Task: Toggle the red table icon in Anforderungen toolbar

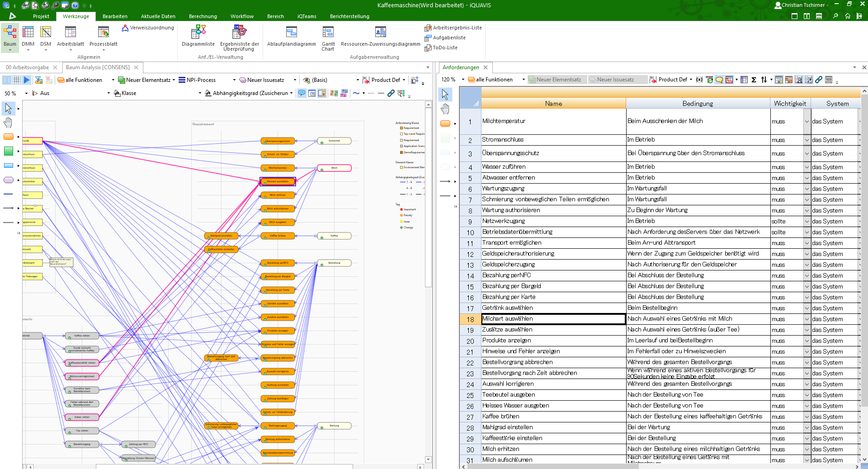Action: pyautogui.click(x=729, y=80)
